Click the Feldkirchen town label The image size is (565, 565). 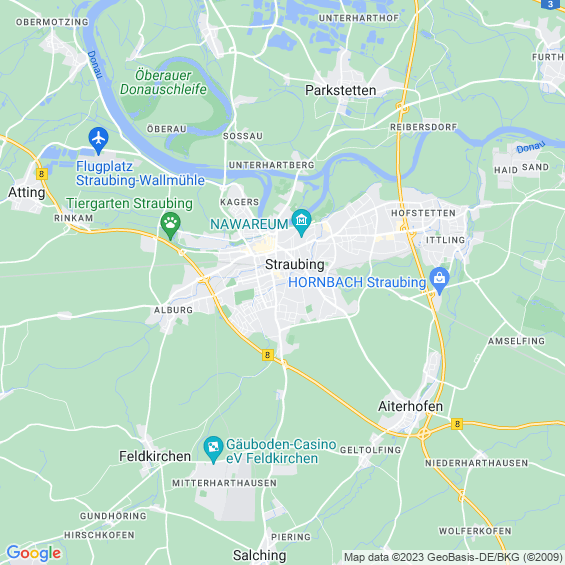coord(155,456)
